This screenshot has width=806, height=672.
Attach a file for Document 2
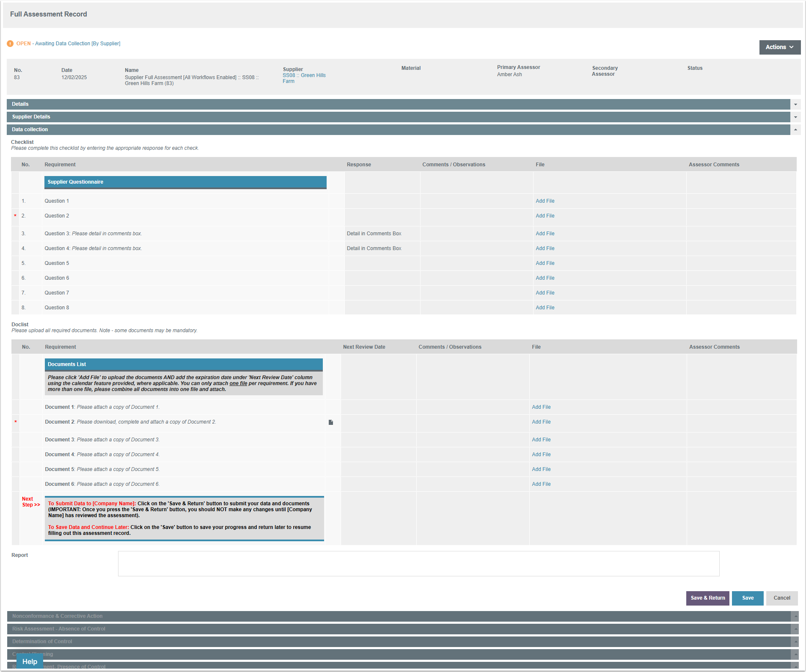tap(541, 422)
